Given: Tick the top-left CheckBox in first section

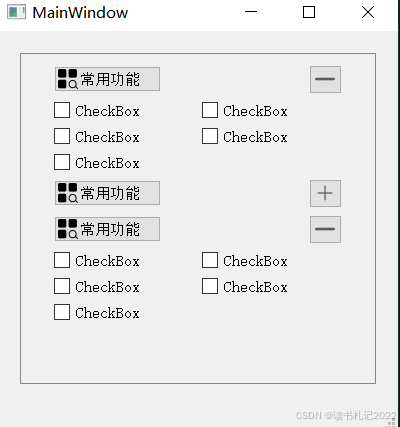Looking at the screenshot, I should coord(62,110).
